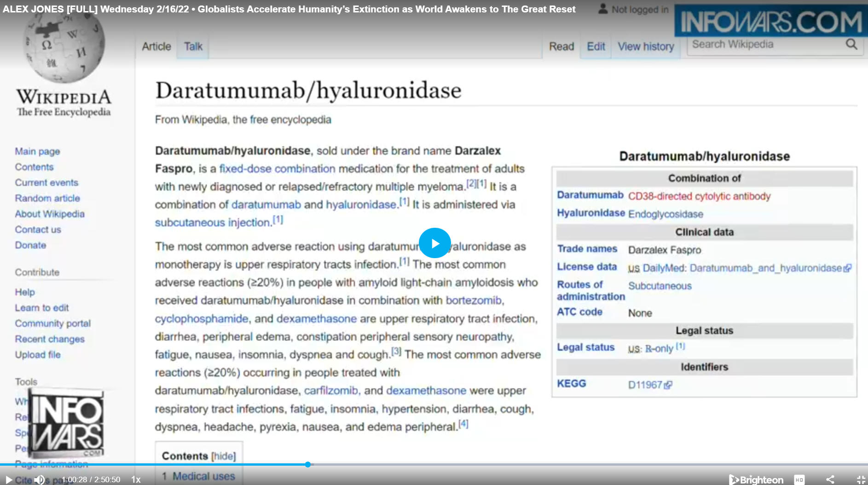Open the View history tab
Screen dimensions: 868x485
[646, 46]
